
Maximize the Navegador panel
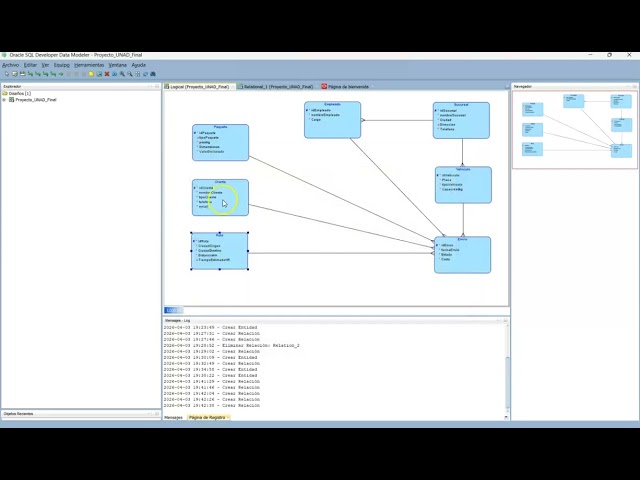point(634,86)
